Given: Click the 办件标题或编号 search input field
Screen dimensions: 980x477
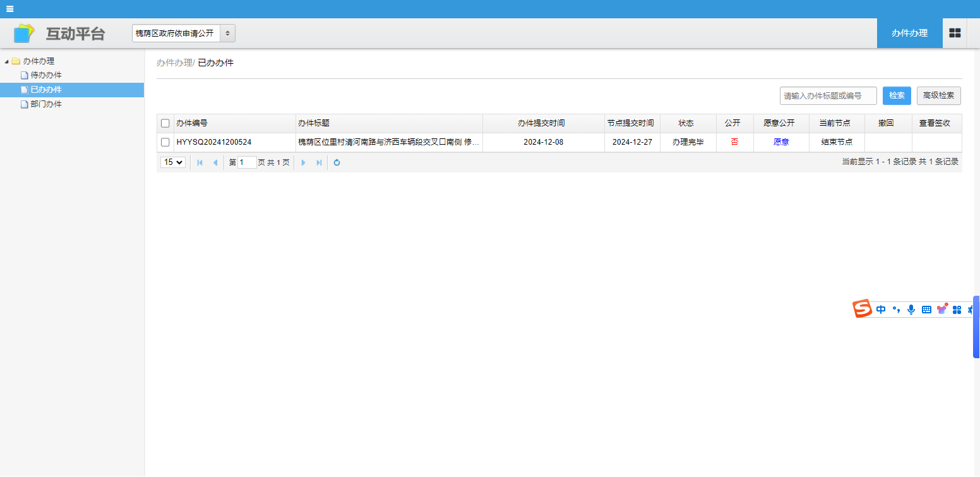Looking at the screenshot, I should 828,95.
